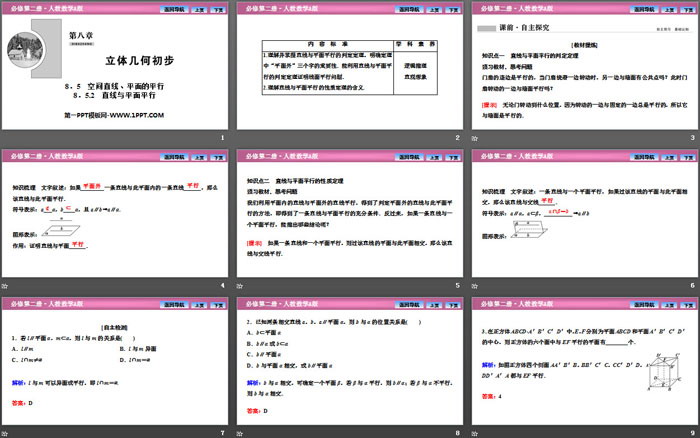This screenshot has height=438, width=700.
Task: Select slide 5 about 知识点二
Action: coord(350,213)
